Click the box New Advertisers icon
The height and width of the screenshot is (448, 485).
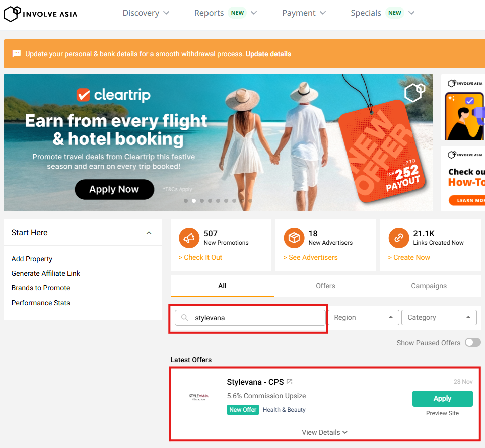pyautogui.click(x=294, y=238)
